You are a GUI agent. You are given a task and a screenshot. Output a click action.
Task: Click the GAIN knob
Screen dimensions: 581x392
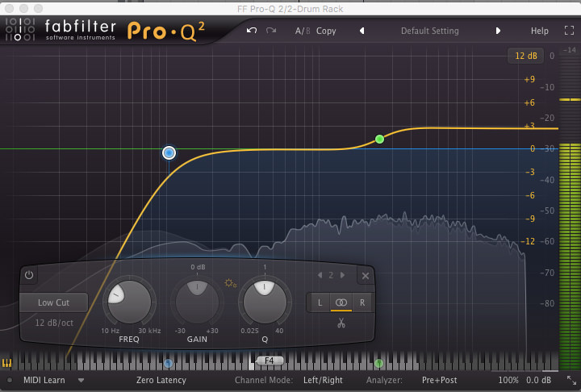click(197, 302)
